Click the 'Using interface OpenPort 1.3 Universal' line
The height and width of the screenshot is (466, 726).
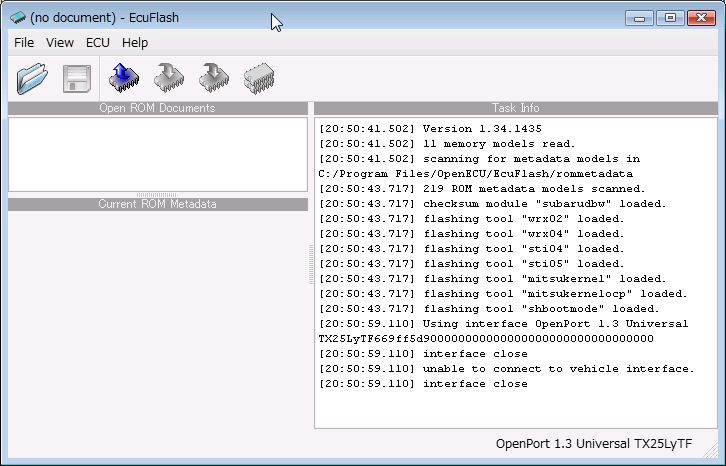(x=504, y=324)
